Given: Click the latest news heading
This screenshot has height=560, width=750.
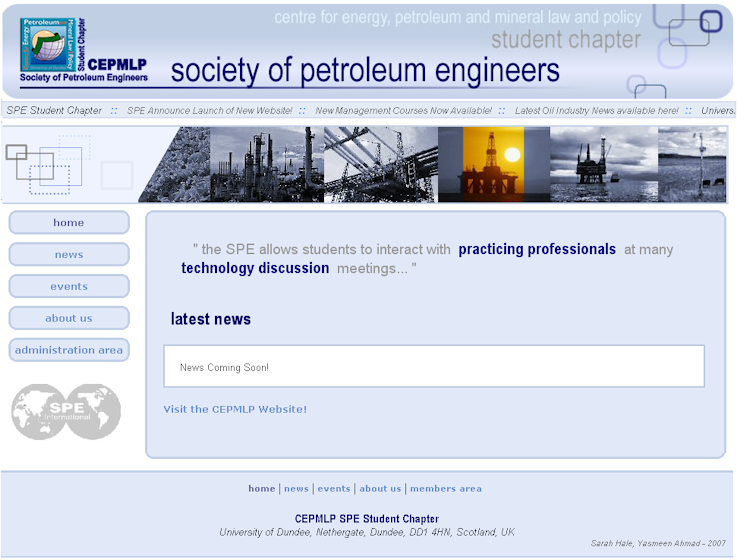Looking at the screenshot, I should point(210,319).
